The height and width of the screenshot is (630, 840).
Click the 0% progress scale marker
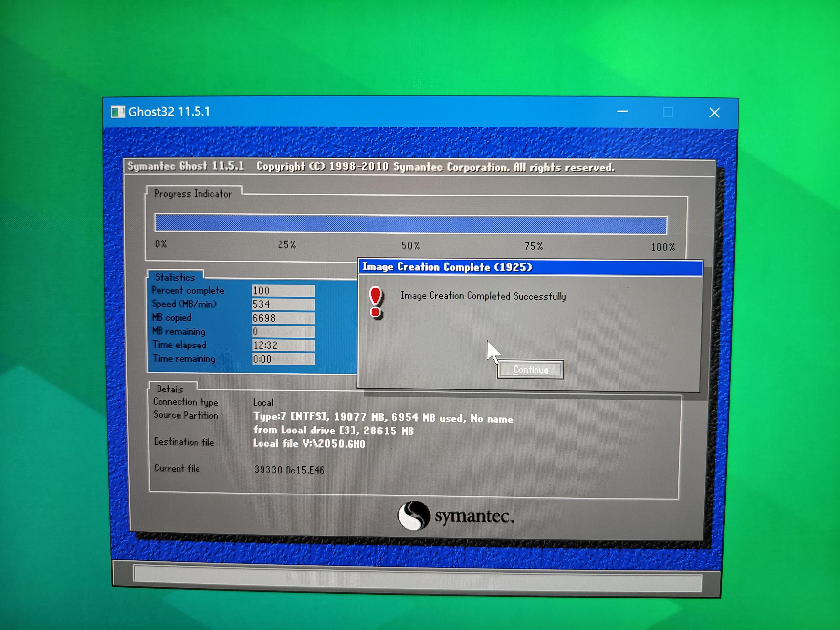[161, 244]
